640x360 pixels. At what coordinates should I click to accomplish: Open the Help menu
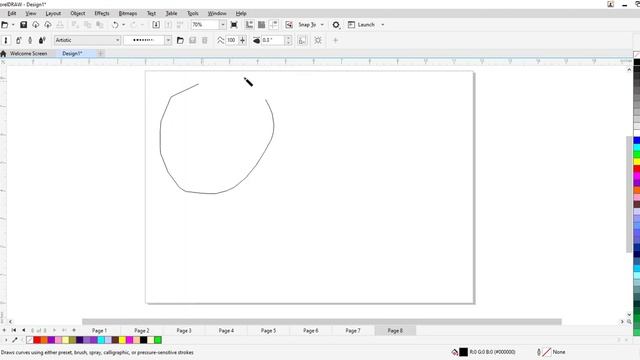pos(241,13)
